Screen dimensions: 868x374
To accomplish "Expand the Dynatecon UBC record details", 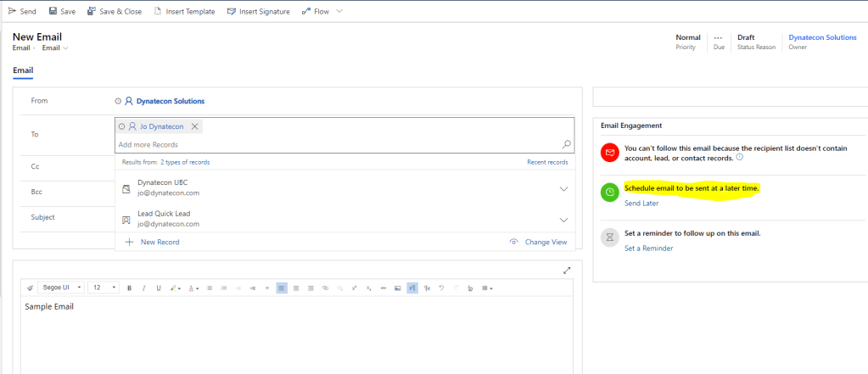I will point(563,188).
